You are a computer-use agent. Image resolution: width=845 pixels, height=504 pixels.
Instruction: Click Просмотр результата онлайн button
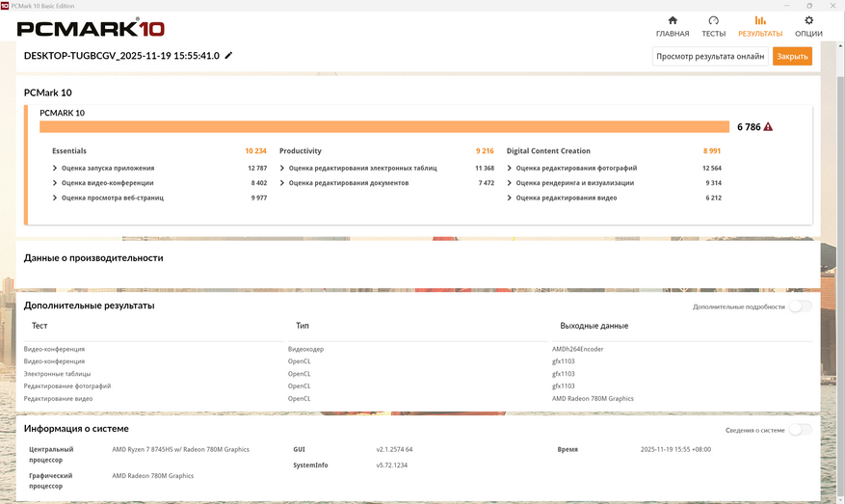(710, 56)
